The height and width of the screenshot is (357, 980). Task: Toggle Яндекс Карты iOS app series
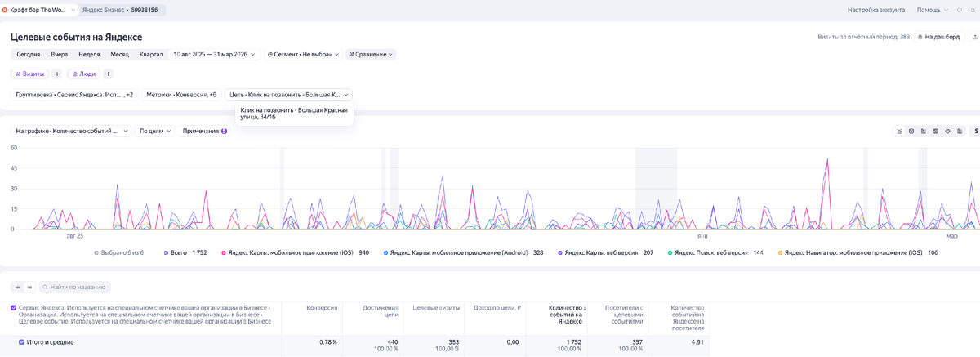coord(296,252)
